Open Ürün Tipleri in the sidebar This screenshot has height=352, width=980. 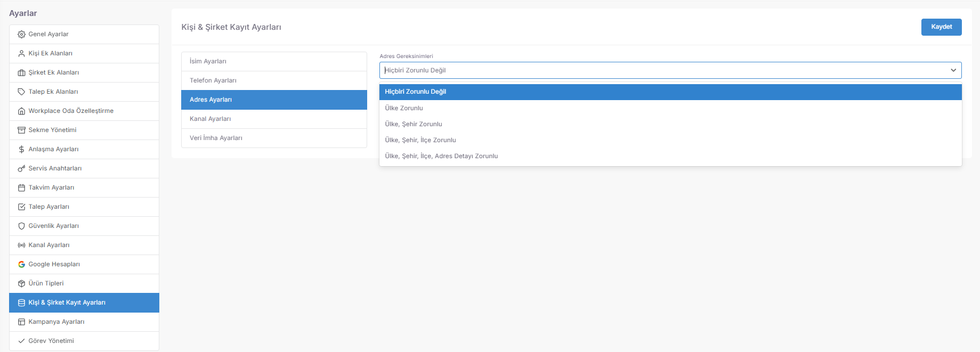[84, 283]
